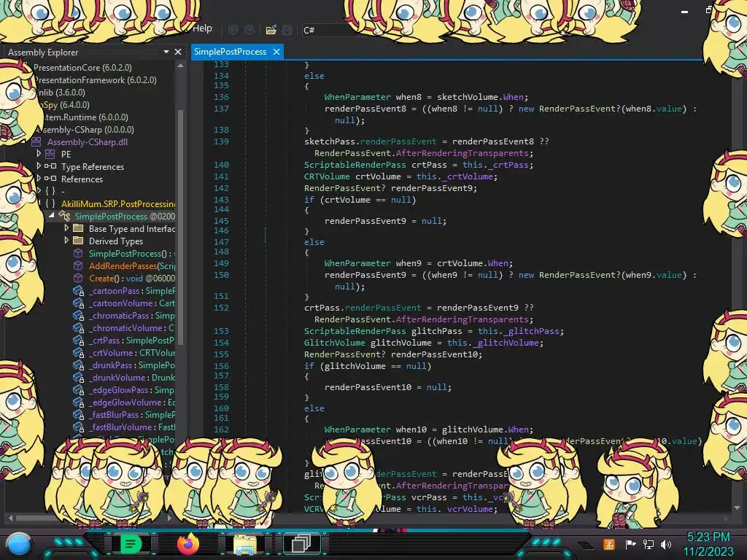This screenshot has height=560, width=747.
Task: Collapse the SimplePostProcess class node
Action: 52,216
